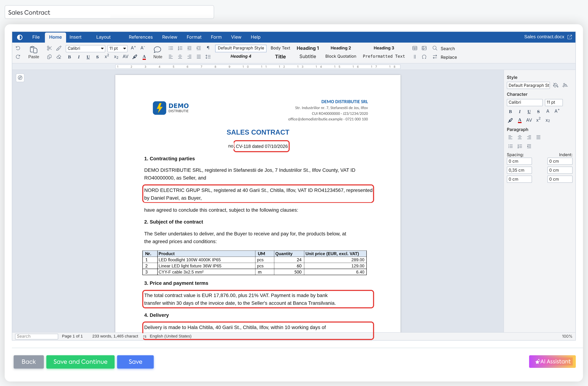
Task: Open the File menu
Action: [36, 37]
